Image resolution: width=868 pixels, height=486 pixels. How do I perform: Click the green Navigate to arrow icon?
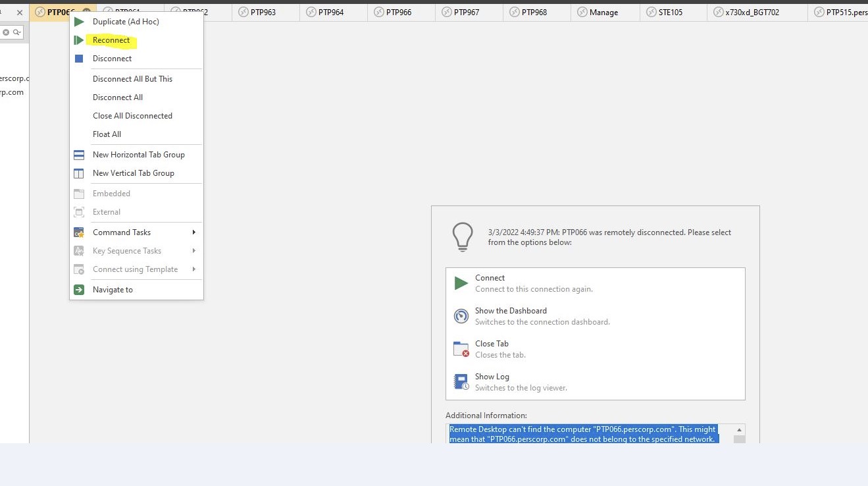79,290
